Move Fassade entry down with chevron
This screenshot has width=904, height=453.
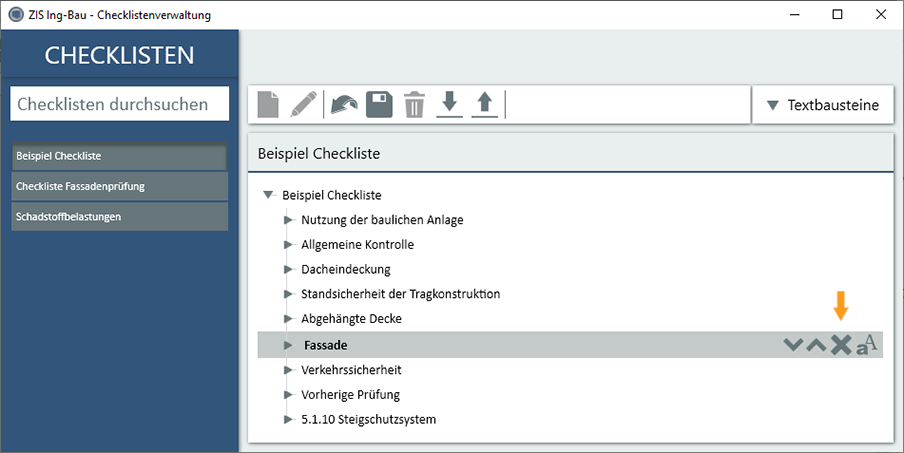pyautogui.click(x=793, y=345)
